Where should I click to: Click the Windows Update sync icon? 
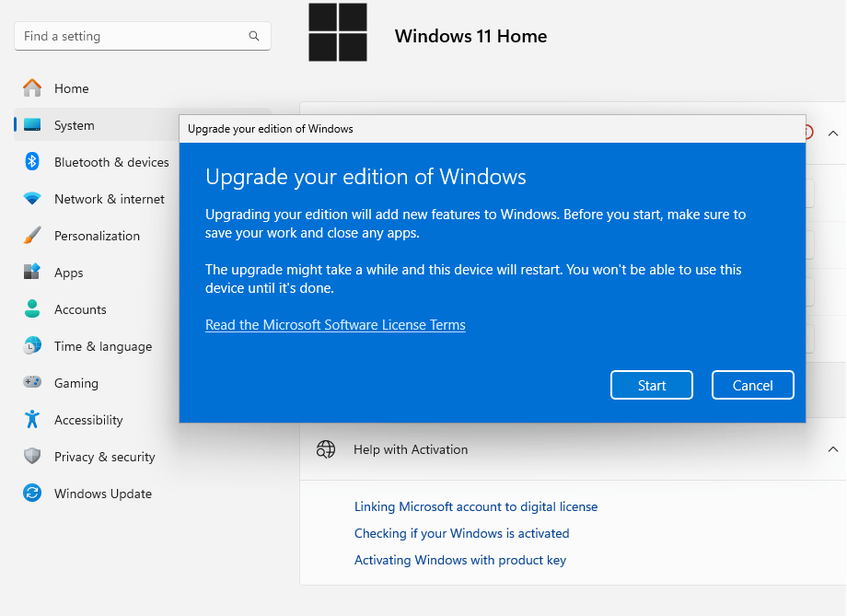[x=32, y=493]
